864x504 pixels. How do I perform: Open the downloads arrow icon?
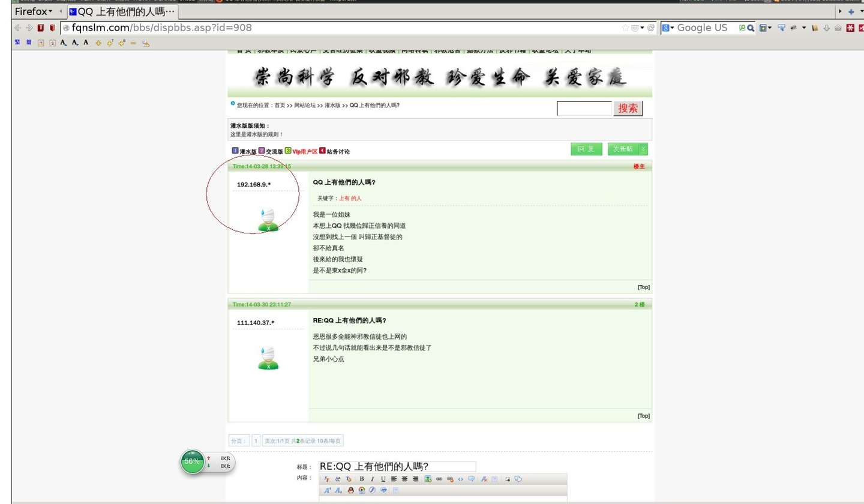tap(826, 28)
